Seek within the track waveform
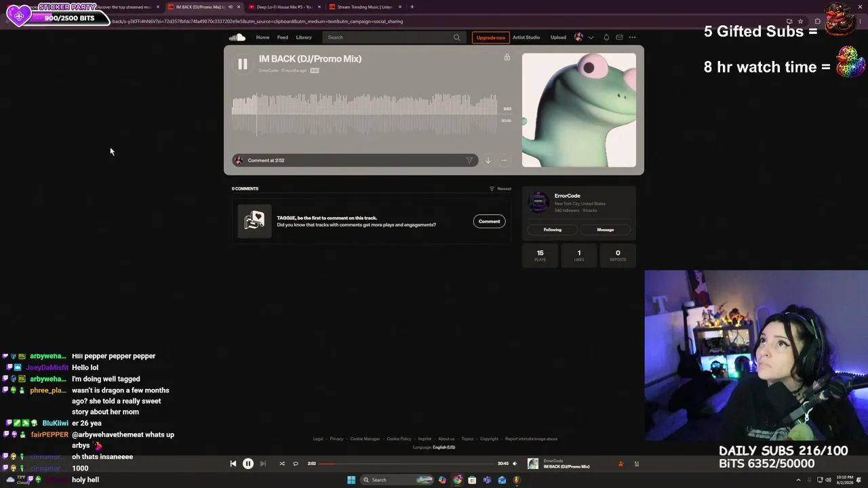The height and width of the screenshot is (488, 868). (x=365, y=114)
